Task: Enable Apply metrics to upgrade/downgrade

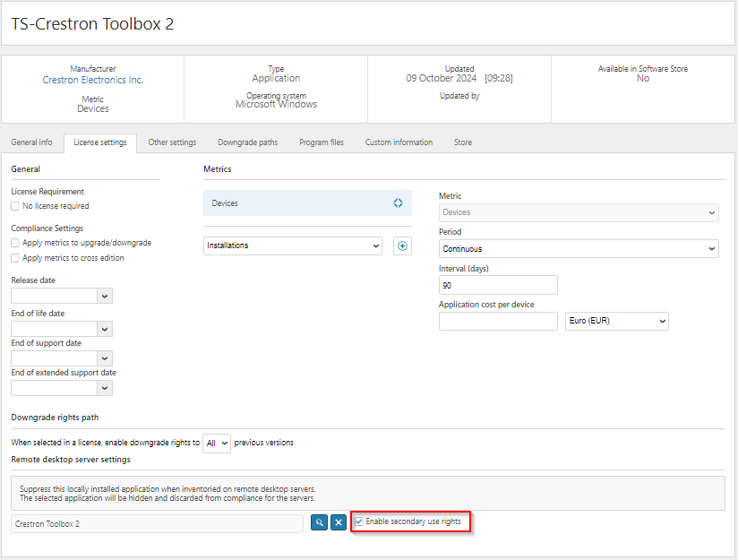Action: 15,243
